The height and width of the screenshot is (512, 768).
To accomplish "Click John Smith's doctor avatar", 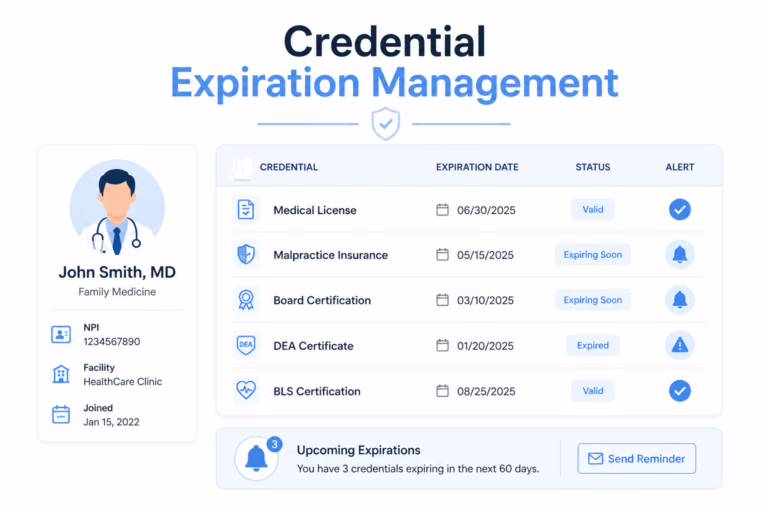I will click(117, 207).
